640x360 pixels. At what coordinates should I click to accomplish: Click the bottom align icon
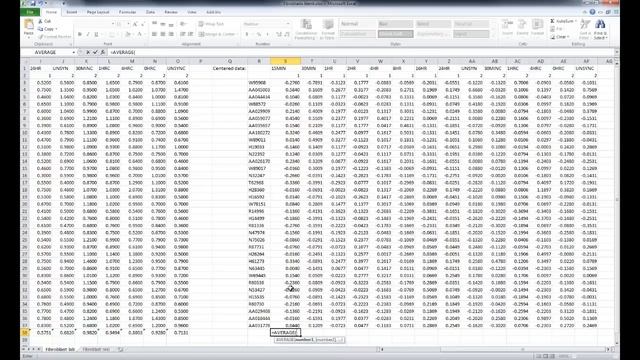(171, 24)
